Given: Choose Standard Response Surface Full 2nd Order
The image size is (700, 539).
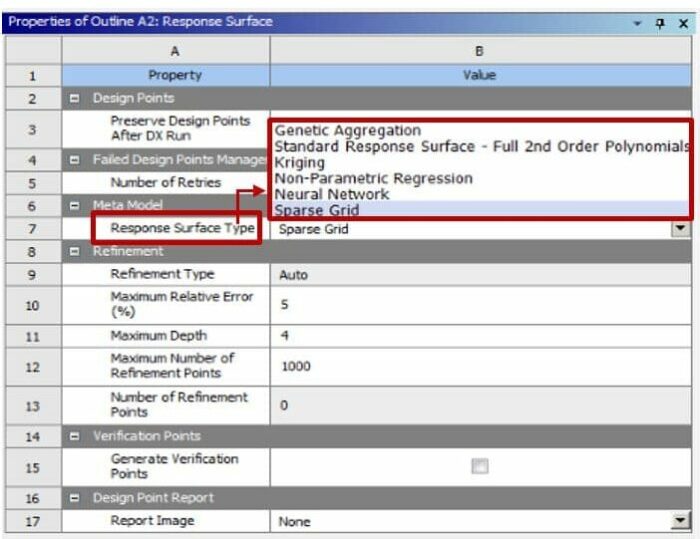Looking at the screenshot, I should (480, 146).
